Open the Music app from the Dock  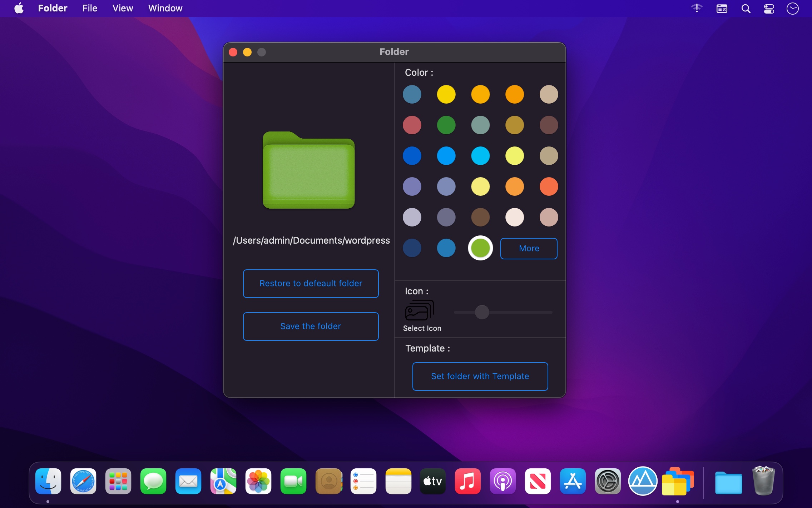tap(467, 482)
